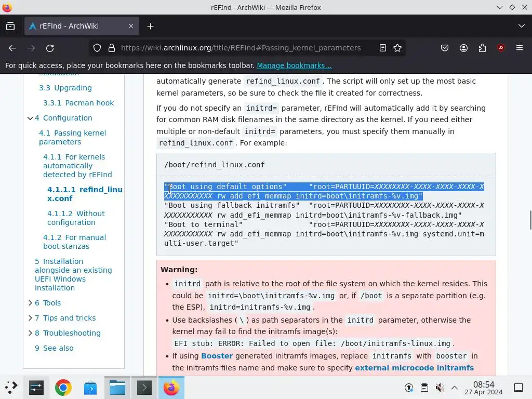532x399 pixels.
Task: Open the Dolphin file manager
Action: (117, 388)
